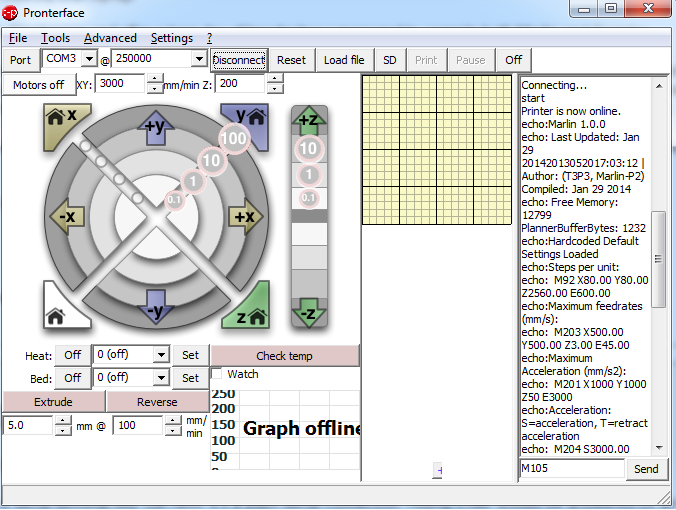Click the Disconnect button
The image size is (676, 510).
pyautogui.click(x=239, y=60)
